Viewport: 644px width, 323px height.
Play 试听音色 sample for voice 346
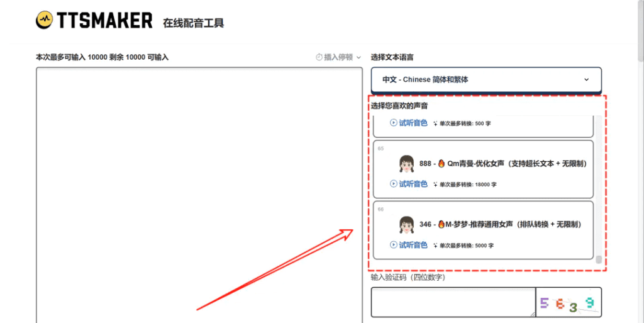point(409,245)
